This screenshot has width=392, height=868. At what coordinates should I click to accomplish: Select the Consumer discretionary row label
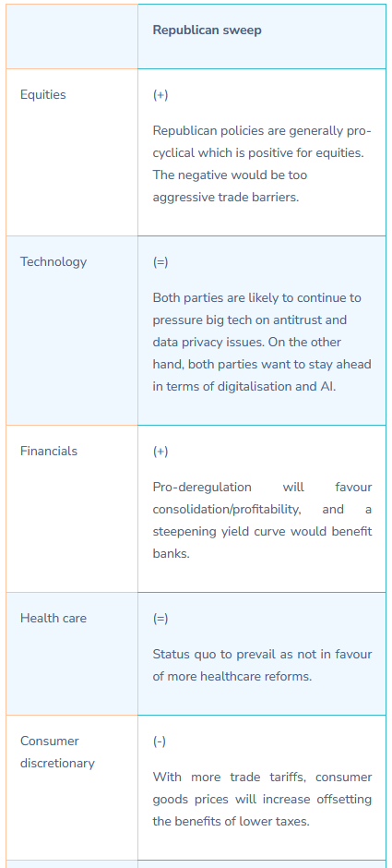(x=57, y=752)
